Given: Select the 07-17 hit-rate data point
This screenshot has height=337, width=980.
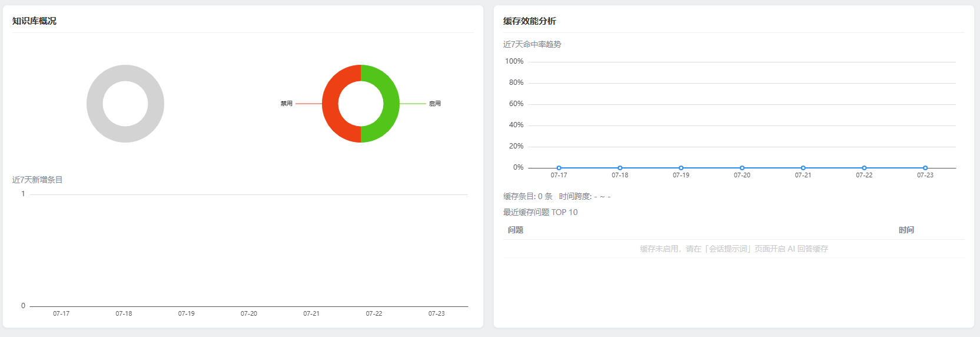Looking at the screenshot, I should (x=559, y=168).
